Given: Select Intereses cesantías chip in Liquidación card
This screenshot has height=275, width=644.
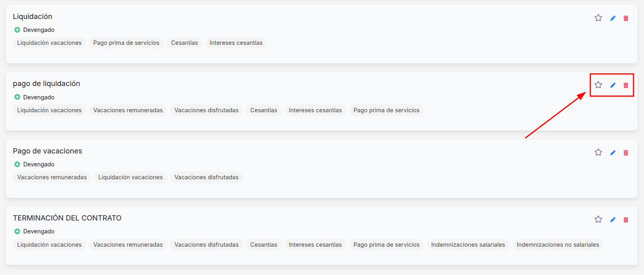Looking at the screenshot, I should (x=236, y=43).
